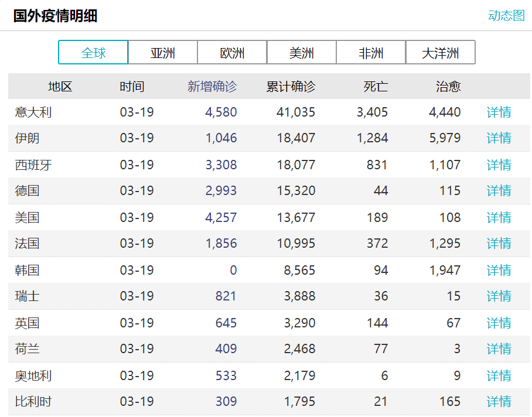This screenshot has height=417, width=532.
Task: Click Italy's deaths value 3,405
Action: pos(372,112)
